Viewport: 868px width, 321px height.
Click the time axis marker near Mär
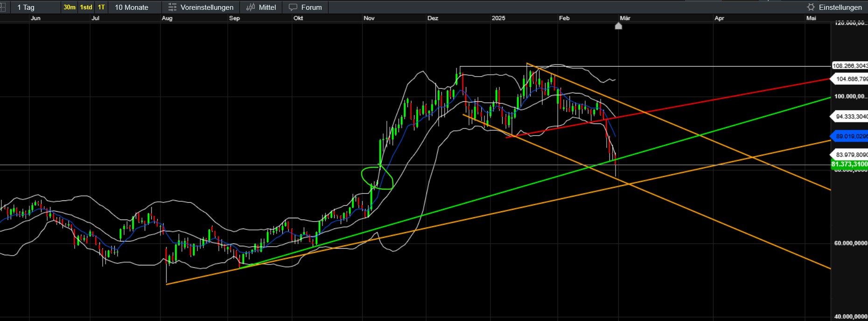(x=618, y=26)
